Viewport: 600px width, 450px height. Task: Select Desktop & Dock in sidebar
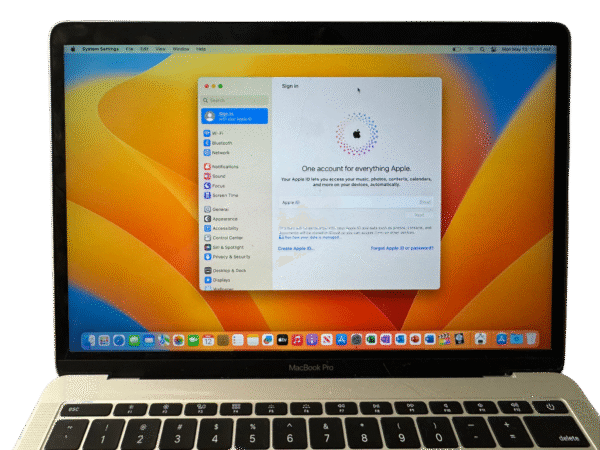coord(225,271)
